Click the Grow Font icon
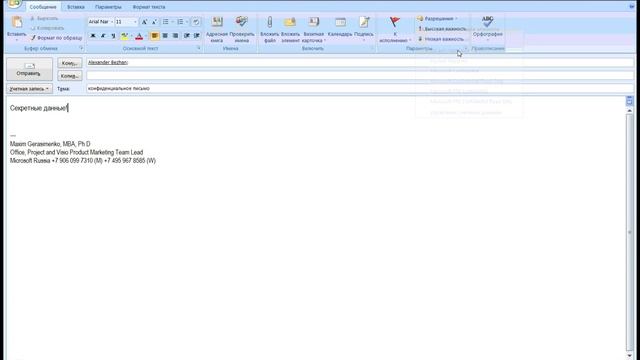The image size is (640, 360). 144,22
